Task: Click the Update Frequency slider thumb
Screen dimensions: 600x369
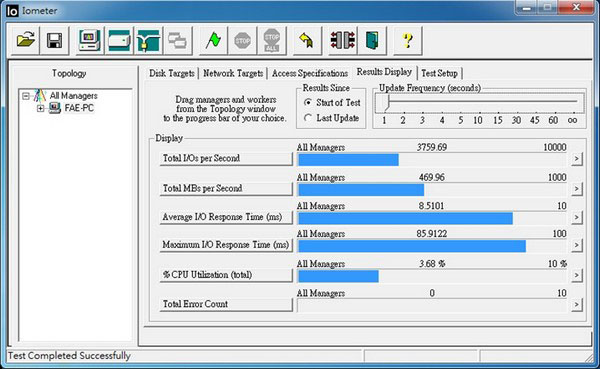Action: pos(388,103)
